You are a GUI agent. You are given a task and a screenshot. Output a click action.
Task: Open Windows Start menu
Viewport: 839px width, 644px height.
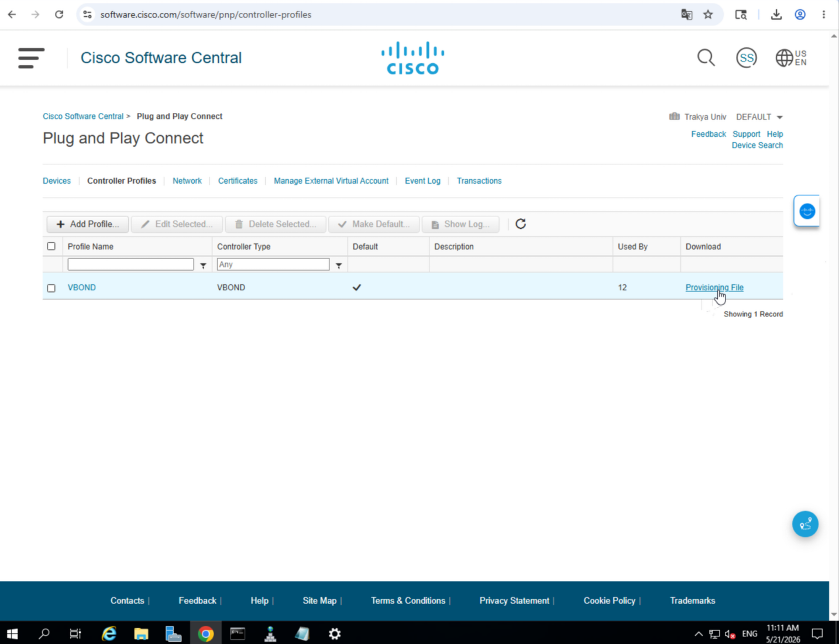(x=12, y=633)
